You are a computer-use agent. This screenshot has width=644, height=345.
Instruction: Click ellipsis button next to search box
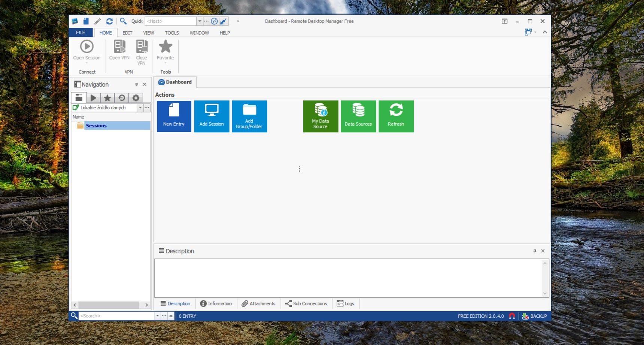click(x=164, y=316)
